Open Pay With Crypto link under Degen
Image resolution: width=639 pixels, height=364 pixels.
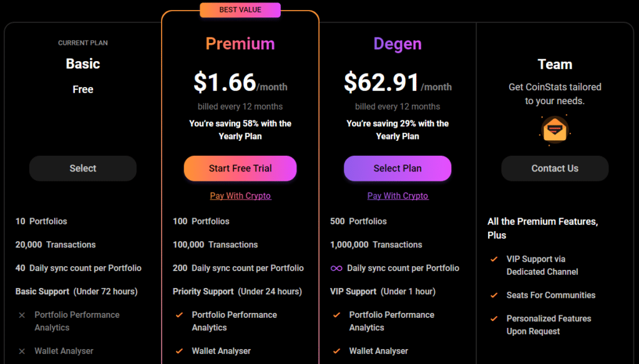(x=398, y=196)
